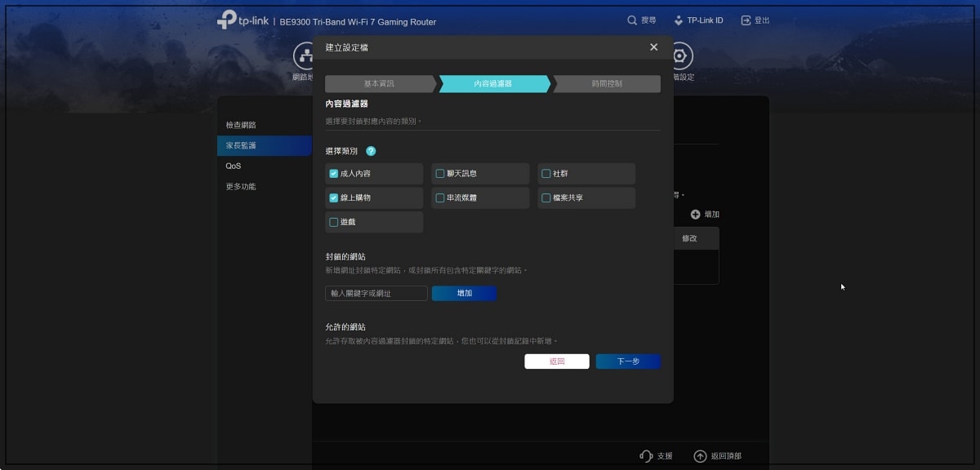
Task: Click the 修改 column header behind dialog
Action: (x=689, y=238)
